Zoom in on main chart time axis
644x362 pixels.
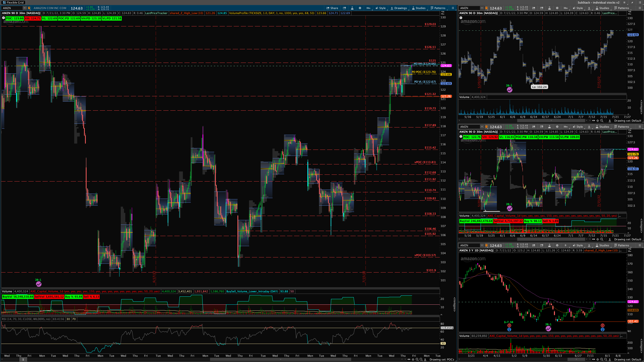point(417,359)
